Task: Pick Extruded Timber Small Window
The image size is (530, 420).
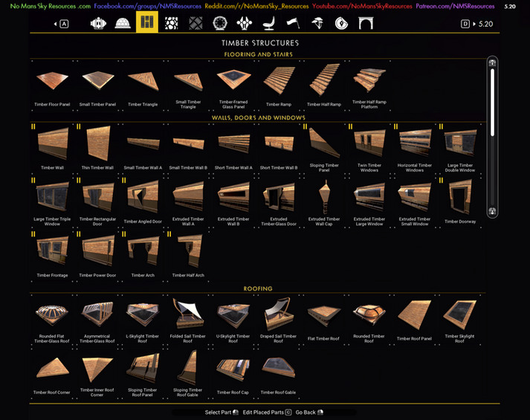Action: coord(414,202)
